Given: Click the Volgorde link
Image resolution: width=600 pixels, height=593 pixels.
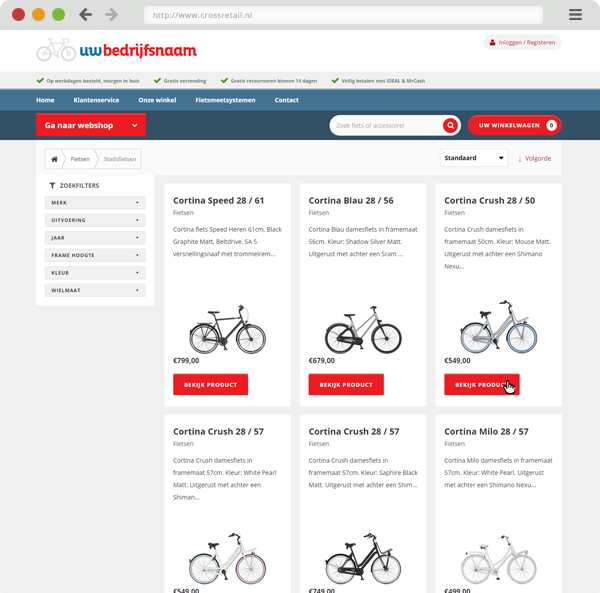Looking at the screenshot, I should (538, 159).
